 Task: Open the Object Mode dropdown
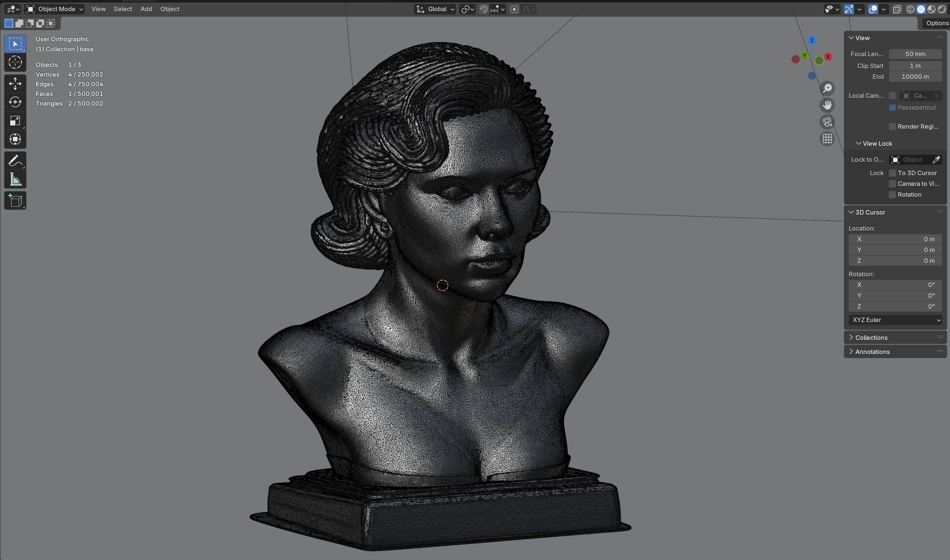coord(55,9)
